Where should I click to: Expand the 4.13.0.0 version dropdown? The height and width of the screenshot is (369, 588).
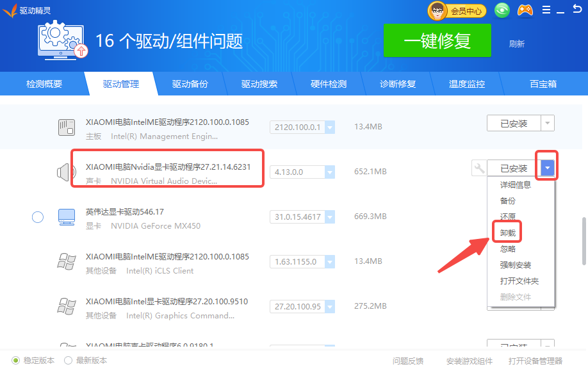click(x=330, y=172)
